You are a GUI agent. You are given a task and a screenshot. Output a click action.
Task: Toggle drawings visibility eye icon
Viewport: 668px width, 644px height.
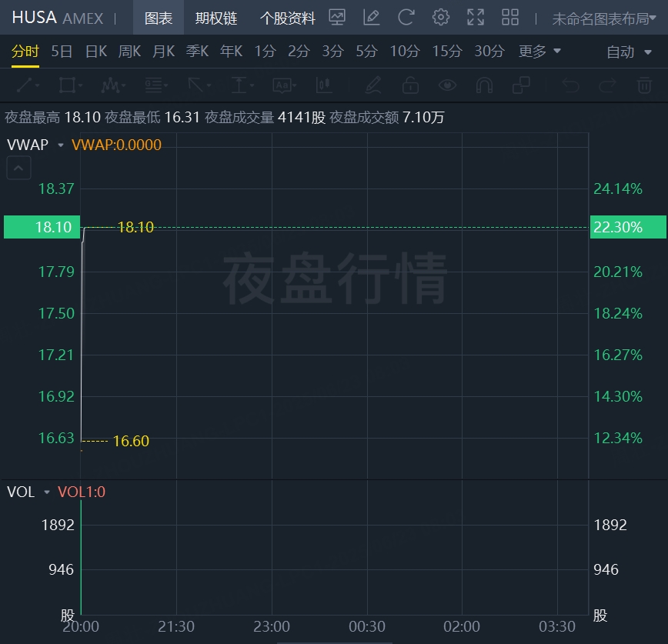tap(447, 85)
